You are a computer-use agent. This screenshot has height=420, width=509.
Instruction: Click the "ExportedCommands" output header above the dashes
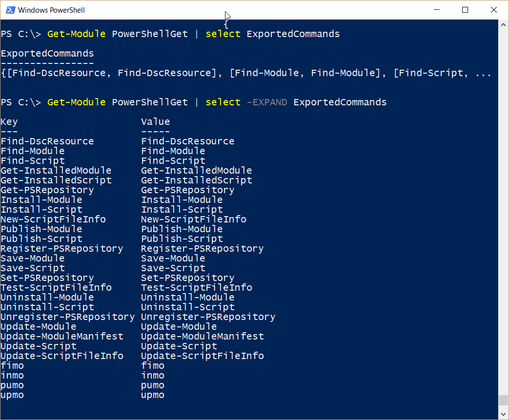click(x=47, y=54)
